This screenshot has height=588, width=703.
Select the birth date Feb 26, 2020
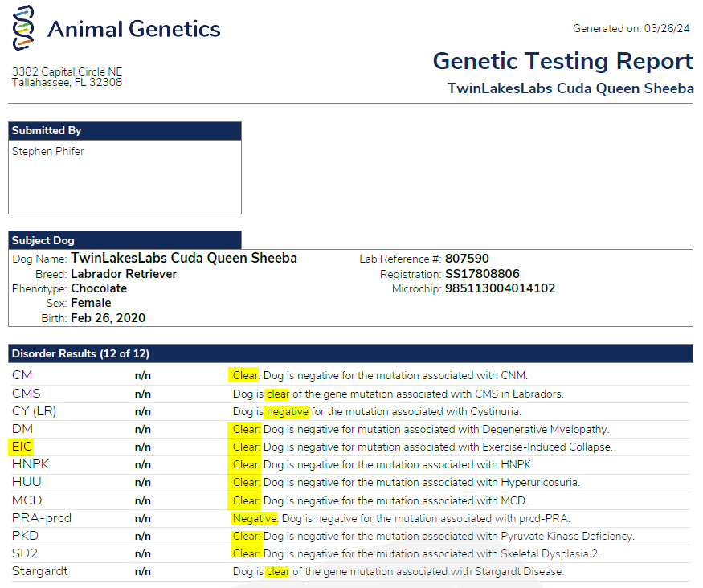(x=108, y=318)
